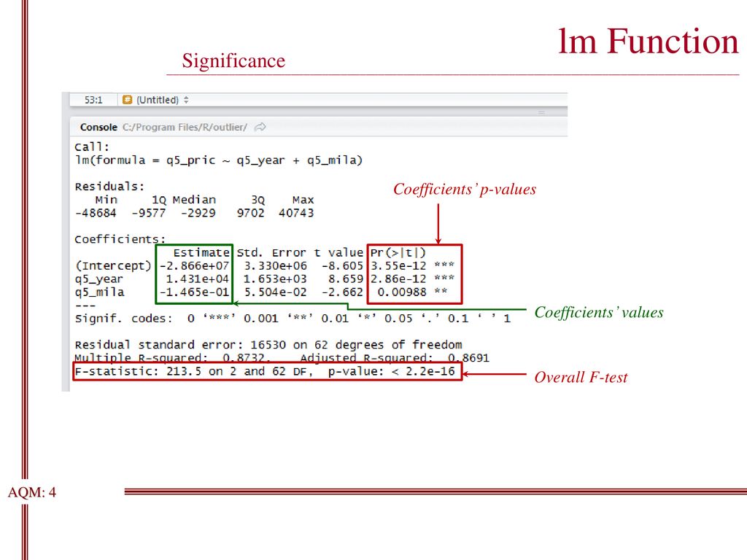Click the C:/Program Files/R/outlier/ path
The width and height of the screenshot is (747, 560).
tap(185, 127)
